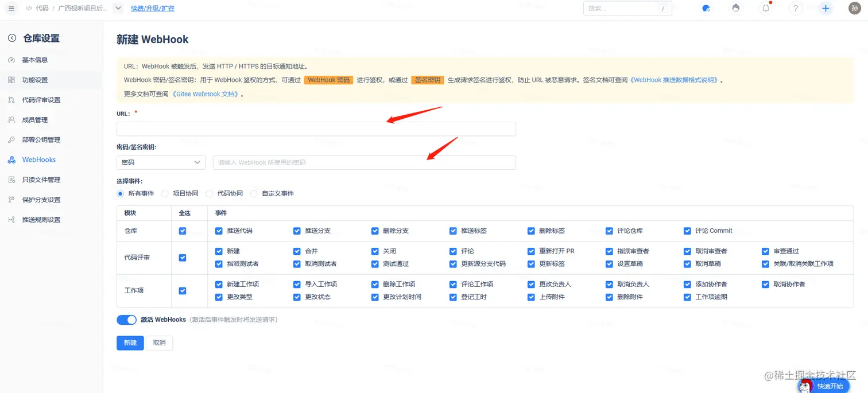Click the mascot icon in top bar
Viewport: 868px width, 393px height.
pyautogui.click(x=736, y=8)
